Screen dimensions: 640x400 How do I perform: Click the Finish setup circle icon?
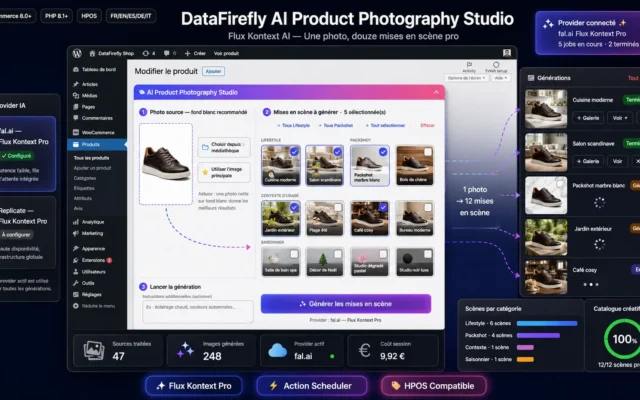[496, 64]
